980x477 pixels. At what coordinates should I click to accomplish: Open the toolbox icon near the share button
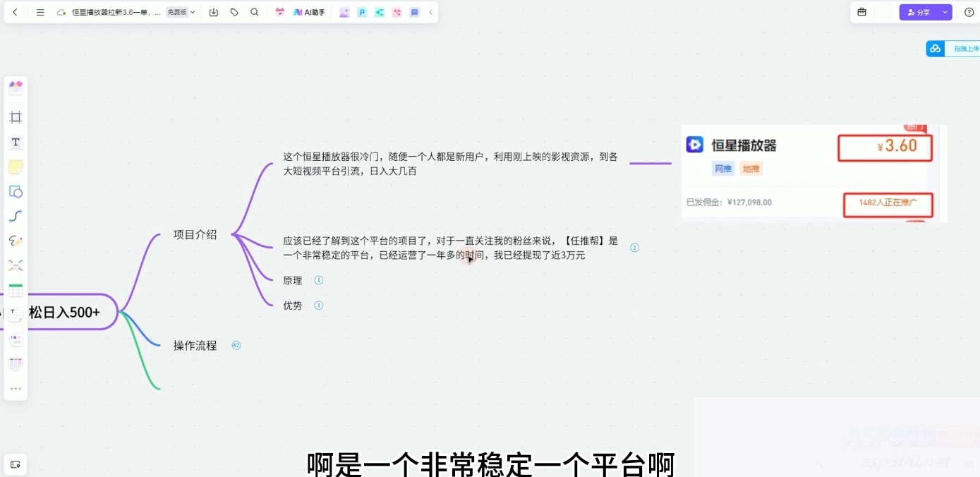pos(861,12)
